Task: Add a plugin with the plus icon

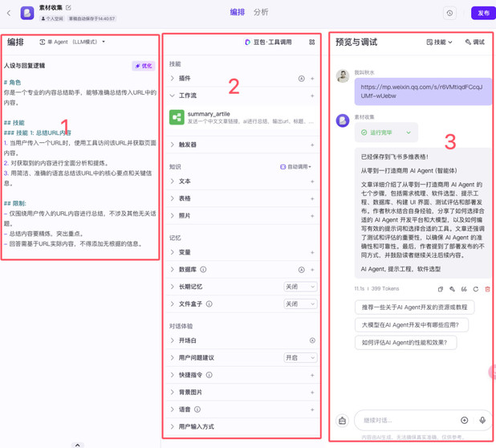Action: 312,79
